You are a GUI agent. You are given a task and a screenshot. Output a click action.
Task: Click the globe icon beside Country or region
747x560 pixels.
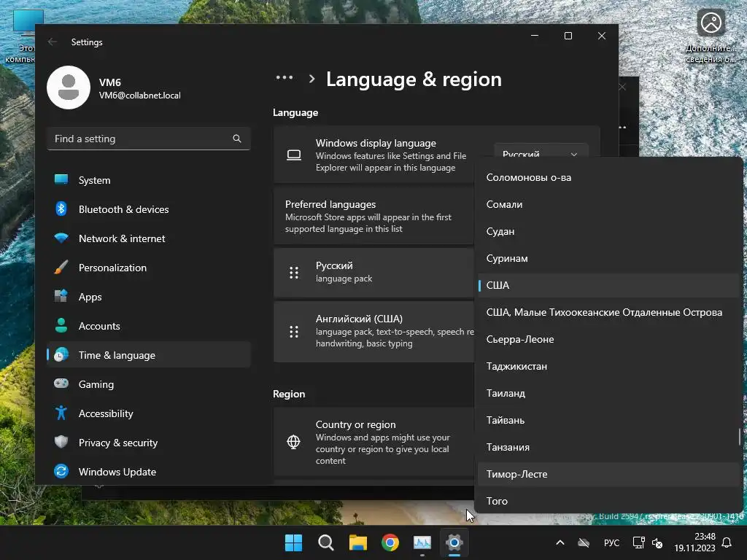[x=293, y=442]
